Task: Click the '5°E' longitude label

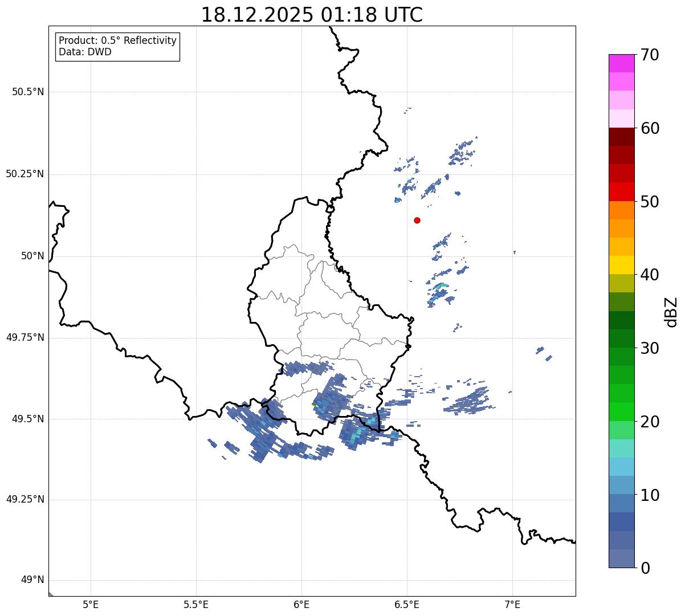Action: [x=91, y=604]
